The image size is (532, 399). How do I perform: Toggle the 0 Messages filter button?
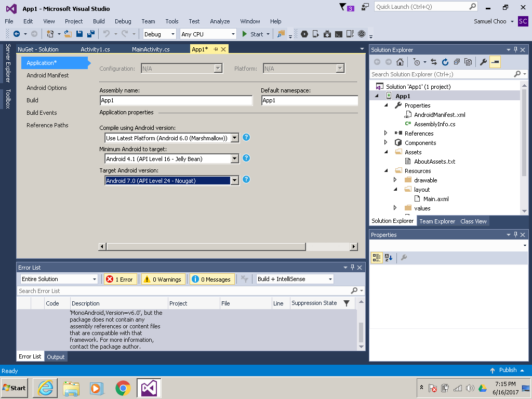point(212,279)
